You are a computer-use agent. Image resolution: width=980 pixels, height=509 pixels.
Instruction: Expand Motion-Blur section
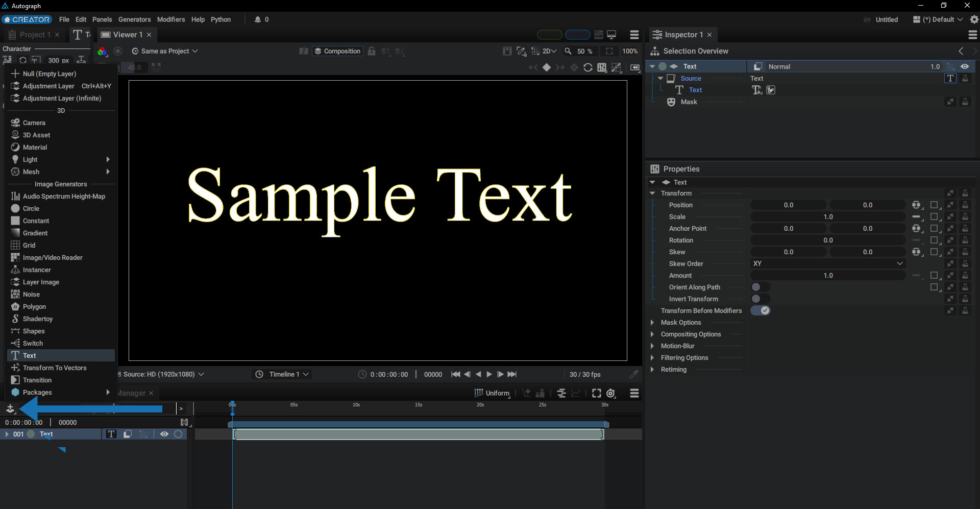(x=652, y=346)
